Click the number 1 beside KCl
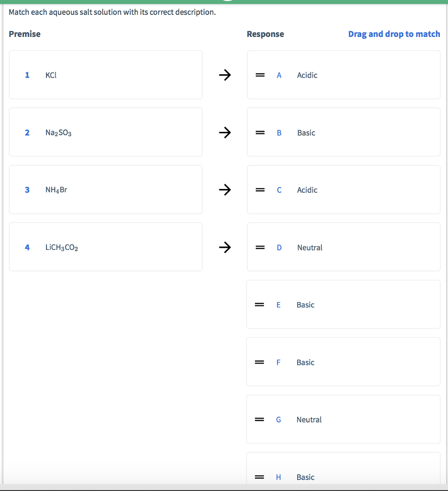The width and height of the screenshot is (448, 491). pyautogui.click(x=27, y=75)
